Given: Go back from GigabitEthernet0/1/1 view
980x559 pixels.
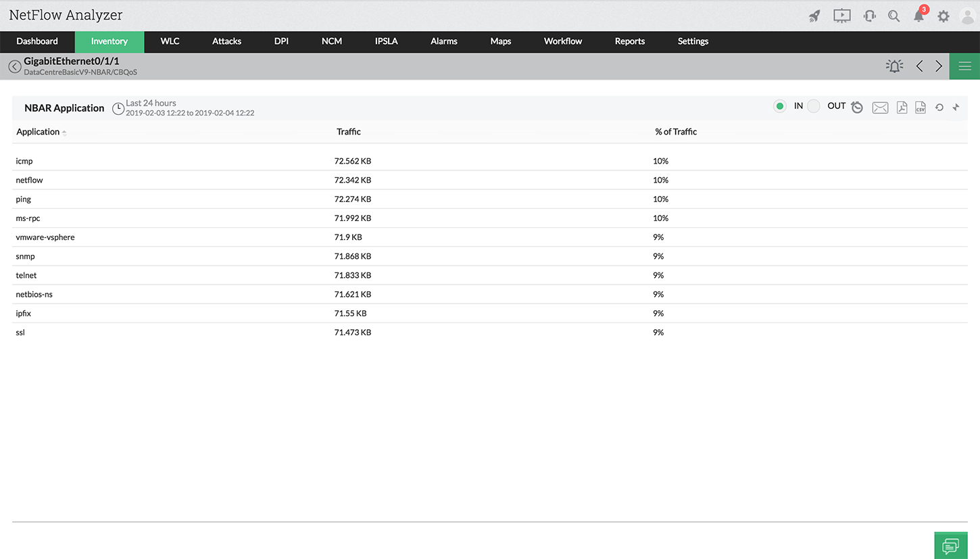Looking at the screenshot, I should (14, 66).
